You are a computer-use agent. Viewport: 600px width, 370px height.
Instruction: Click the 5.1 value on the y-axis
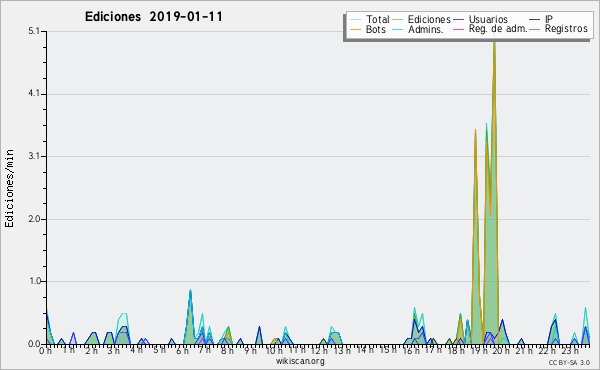coord(34,31)
